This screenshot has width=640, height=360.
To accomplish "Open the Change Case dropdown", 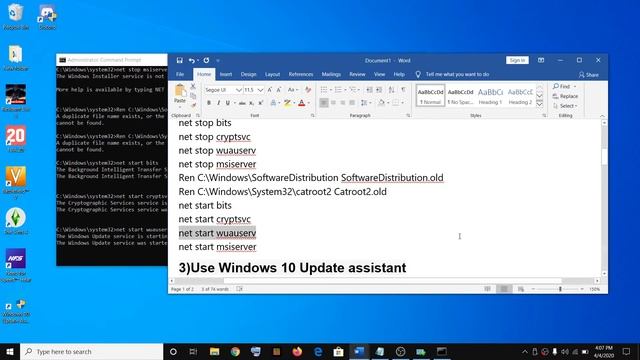I will point(293,90).
